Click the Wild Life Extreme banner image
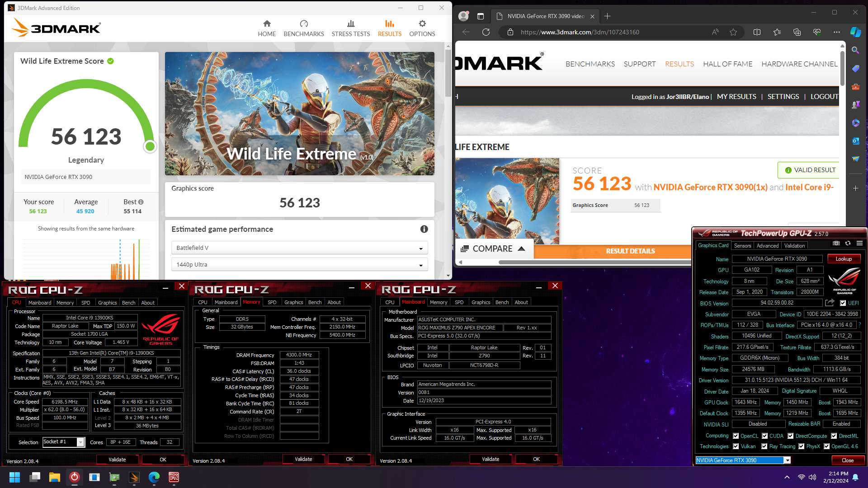The height and width of the screenshot is (488, 868). [299, 113]
